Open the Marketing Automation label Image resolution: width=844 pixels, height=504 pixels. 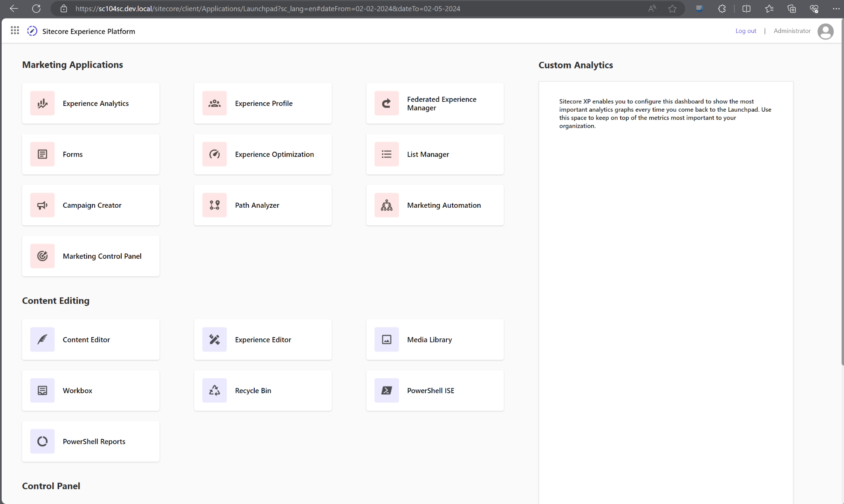pos(444,205)
